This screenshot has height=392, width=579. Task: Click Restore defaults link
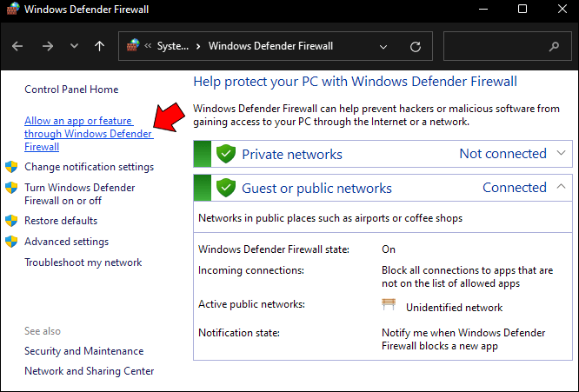point(61,221)
